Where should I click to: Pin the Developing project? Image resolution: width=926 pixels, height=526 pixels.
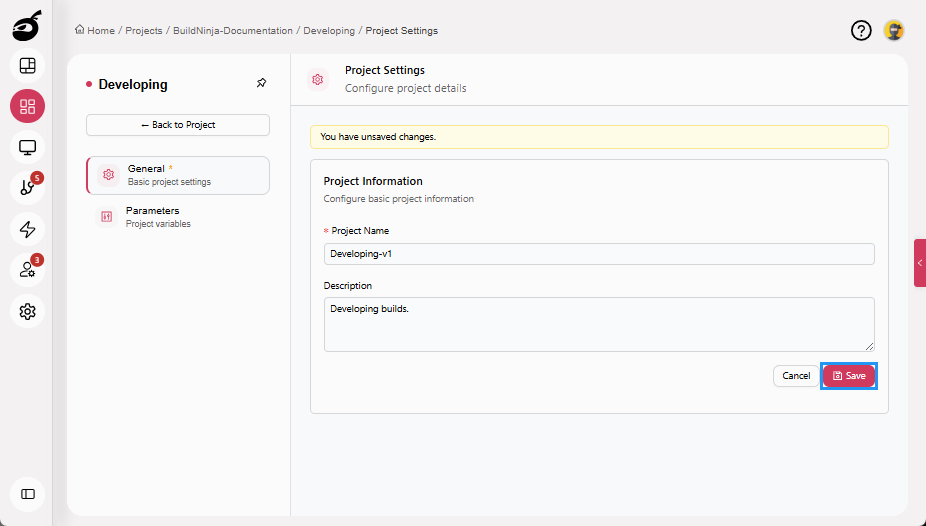(262, 83)
